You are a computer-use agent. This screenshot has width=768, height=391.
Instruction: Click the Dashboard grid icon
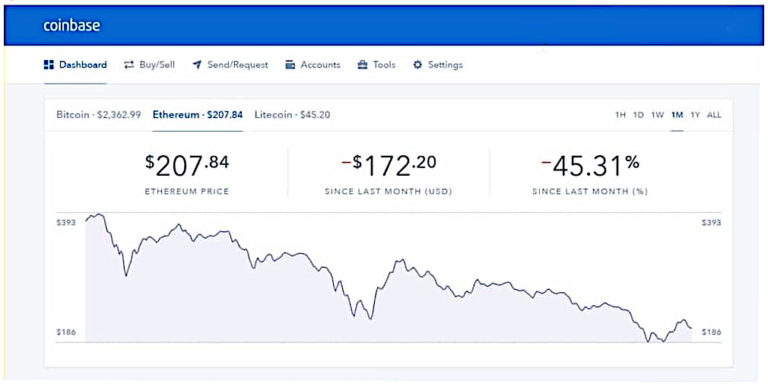[48, 65]
